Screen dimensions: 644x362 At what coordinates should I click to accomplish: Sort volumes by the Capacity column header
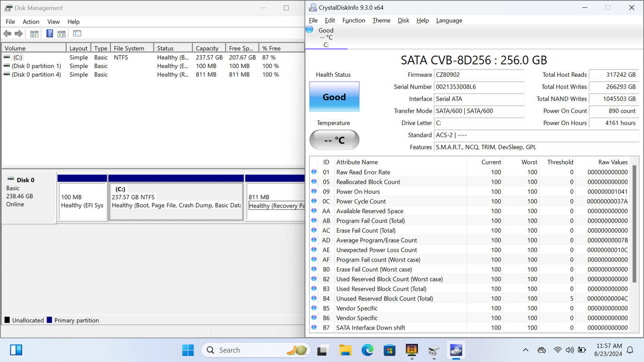[208, 48]
